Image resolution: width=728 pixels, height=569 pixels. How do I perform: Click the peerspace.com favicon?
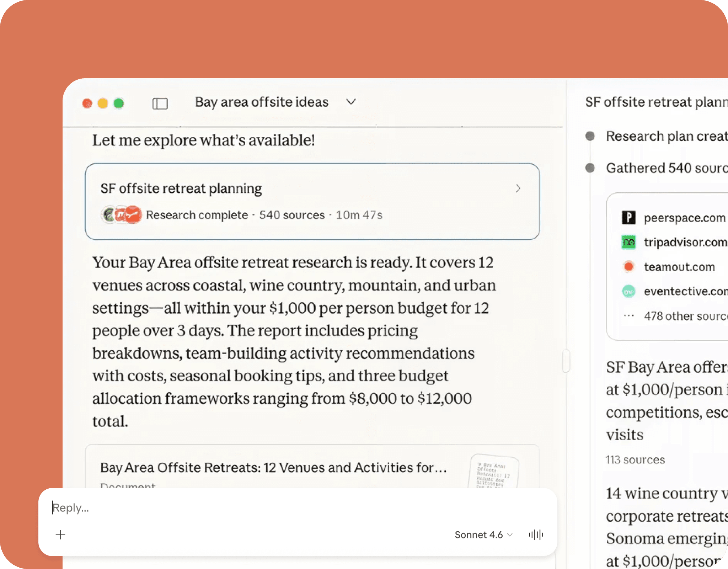[x=628, y=217]
